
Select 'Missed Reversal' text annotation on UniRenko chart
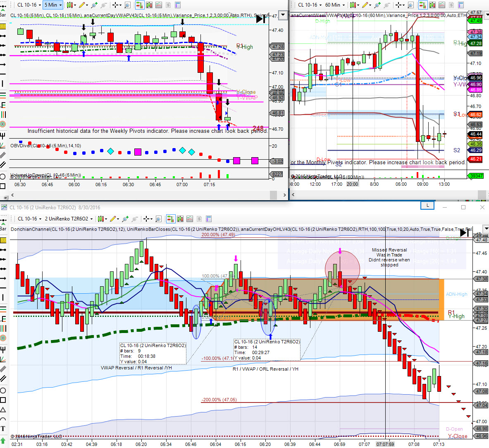[x=389, y=258]
